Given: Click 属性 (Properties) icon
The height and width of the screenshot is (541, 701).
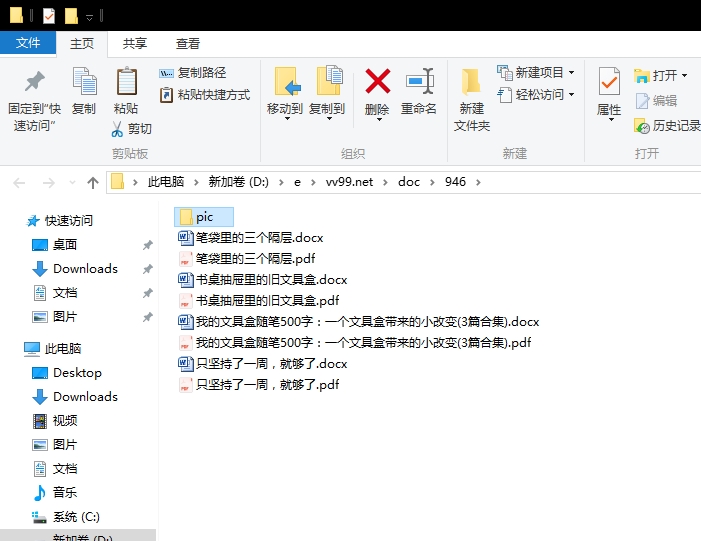Looking at the screenshot, I should tap(609, 81).
